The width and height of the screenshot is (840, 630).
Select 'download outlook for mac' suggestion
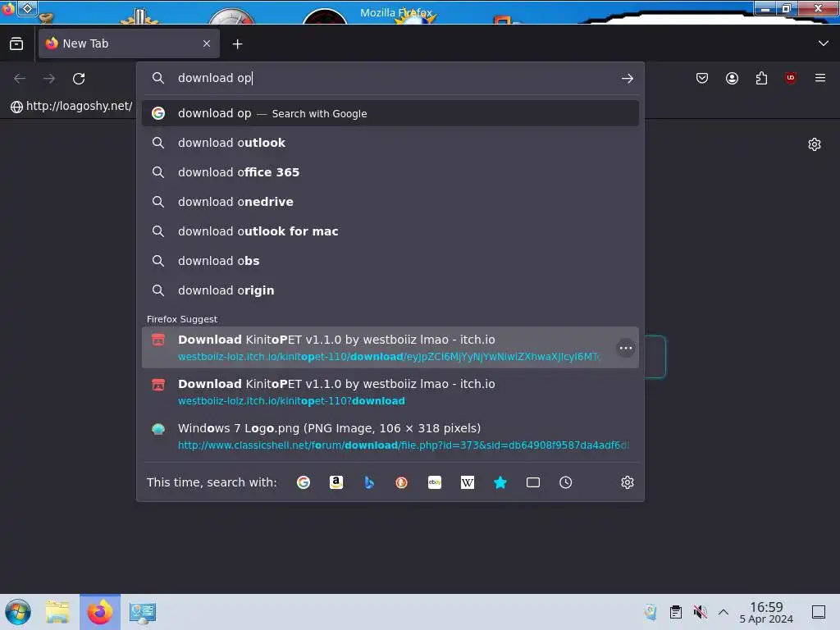(x=390, y=231)
